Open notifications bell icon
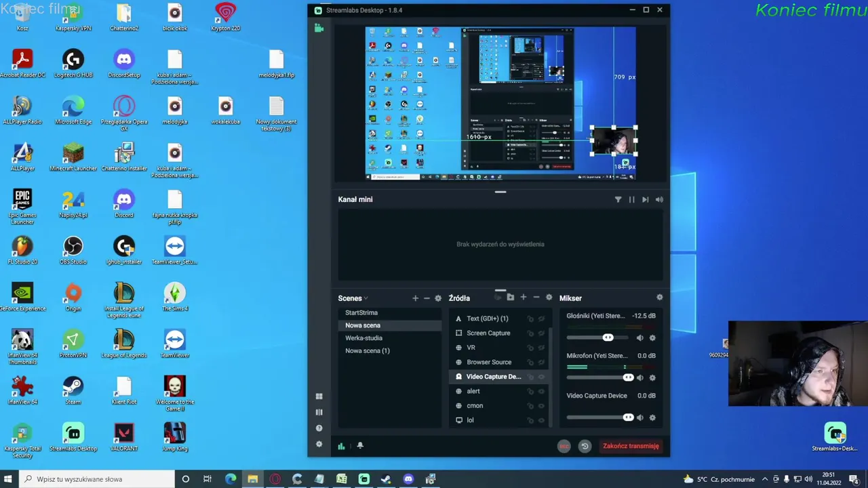Screen dimensions: 868x488 click(360, 446)
